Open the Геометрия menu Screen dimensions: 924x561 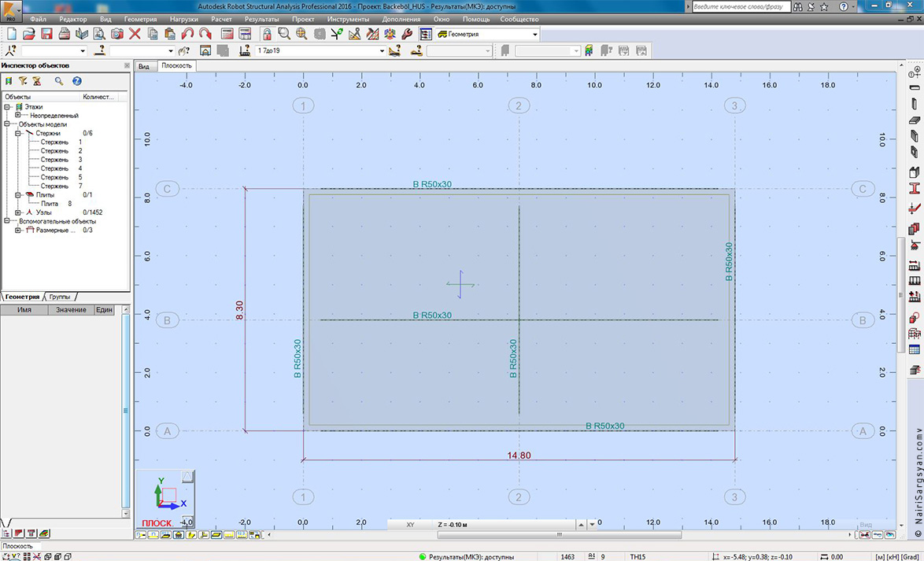click(x=140, y=19)
